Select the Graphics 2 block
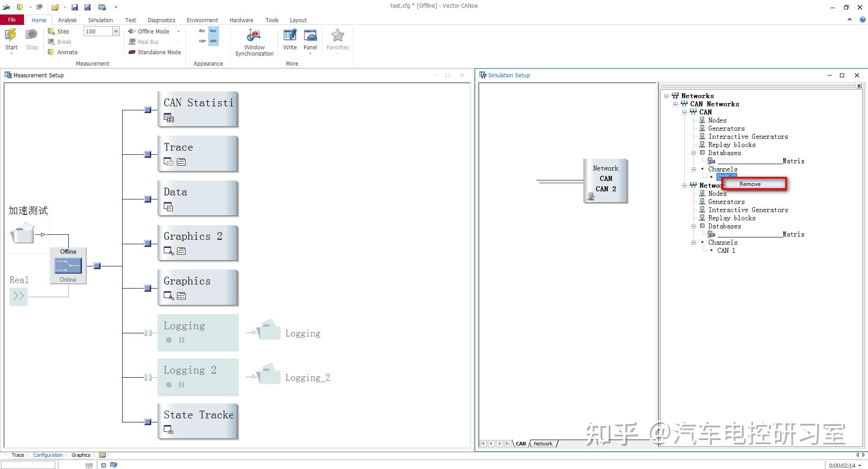Screen dimensions: 868x469 point(198,243)
